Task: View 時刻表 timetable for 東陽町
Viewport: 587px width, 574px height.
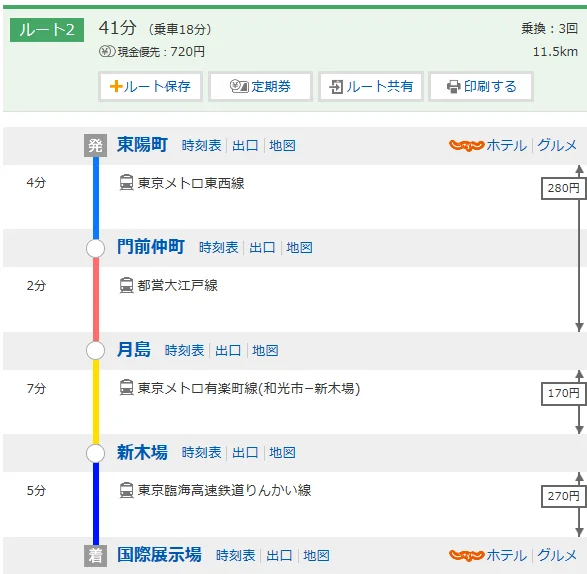Action: [x=201, y=145]
